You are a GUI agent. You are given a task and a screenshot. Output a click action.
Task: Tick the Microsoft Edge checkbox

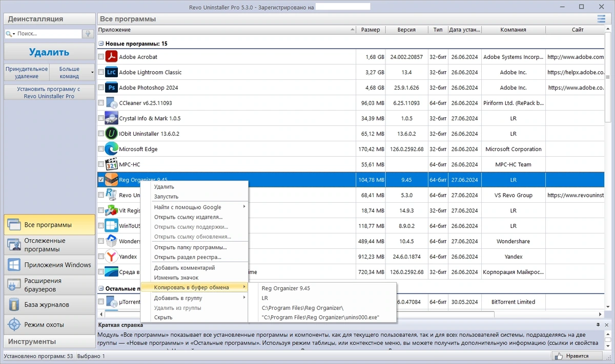(x=101, y=149)
